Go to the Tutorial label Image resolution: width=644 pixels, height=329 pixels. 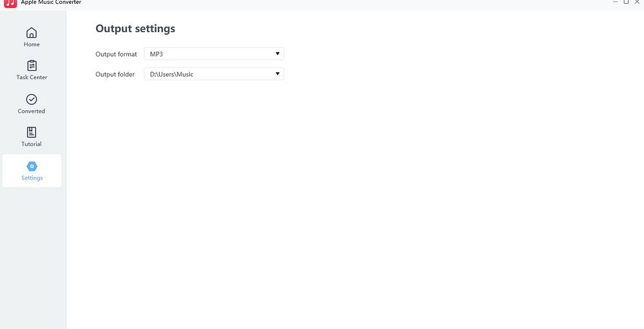point(32,144)
